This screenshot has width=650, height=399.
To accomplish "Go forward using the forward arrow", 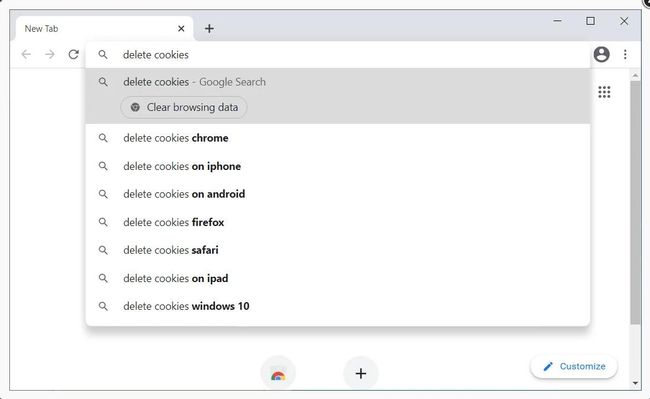I will point(50,54).
